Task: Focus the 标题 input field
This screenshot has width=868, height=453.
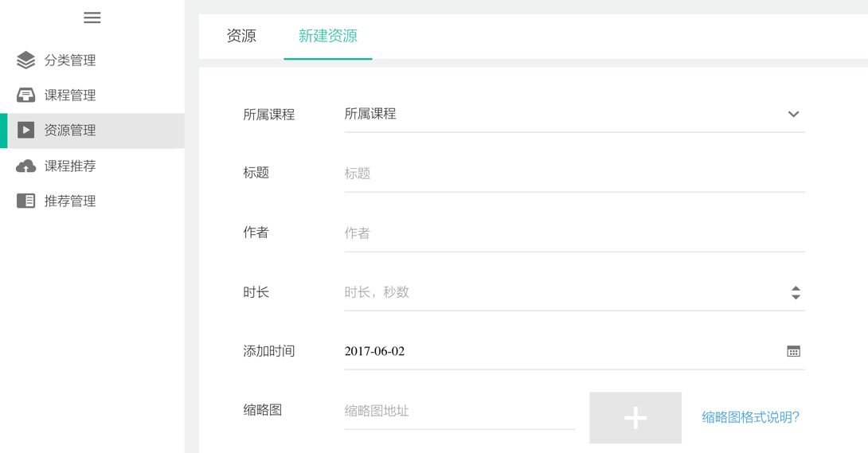Action: pos(575,174)
